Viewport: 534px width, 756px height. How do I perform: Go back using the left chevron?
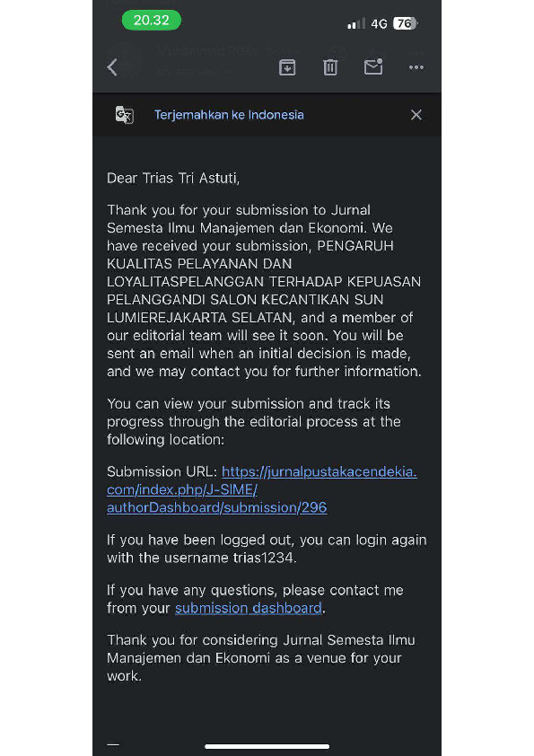pyautogui.click(x=112, y=67)
